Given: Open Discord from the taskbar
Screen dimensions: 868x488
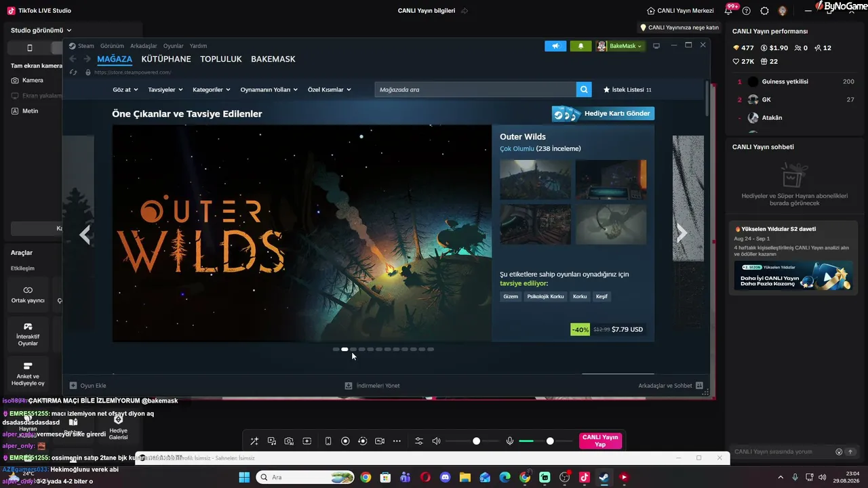Looking at the screenshot, I should pos(445,477).
